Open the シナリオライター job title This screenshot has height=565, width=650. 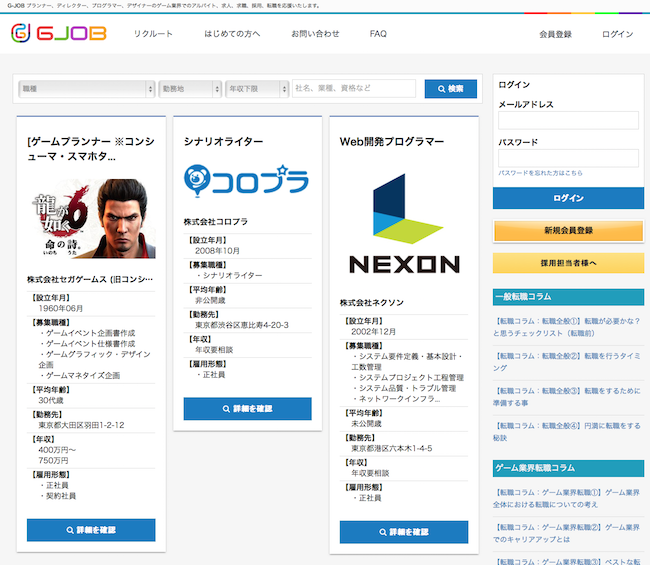pyautogui.click(x=223, y=141)
